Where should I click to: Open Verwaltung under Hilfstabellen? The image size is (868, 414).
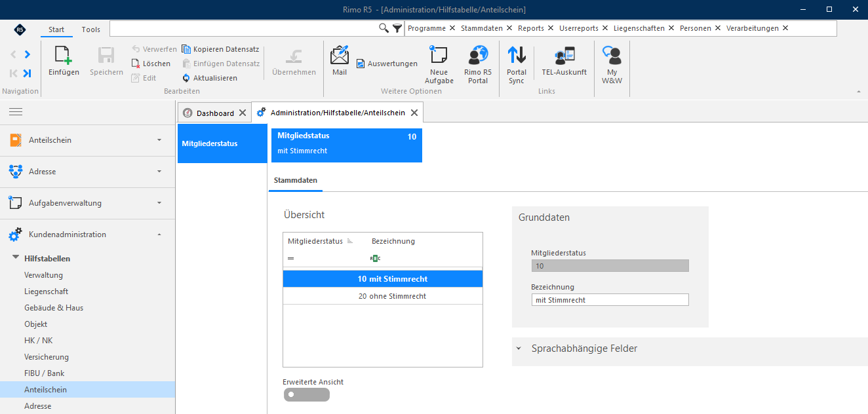(x=44, y=275)
